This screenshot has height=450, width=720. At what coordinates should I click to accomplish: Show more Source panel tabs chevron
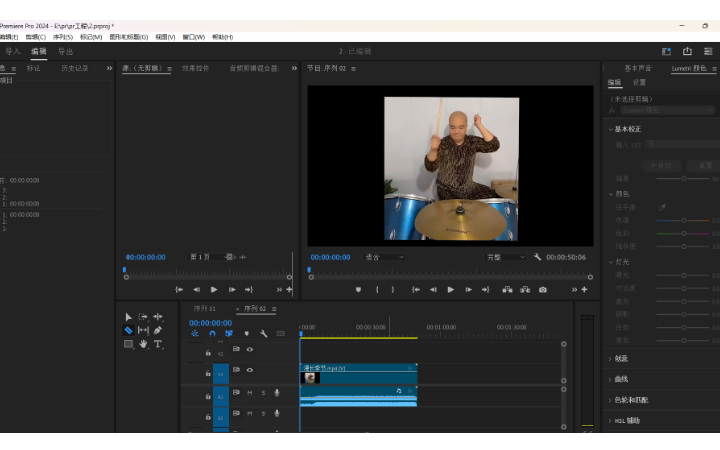(x=294, y=68)
